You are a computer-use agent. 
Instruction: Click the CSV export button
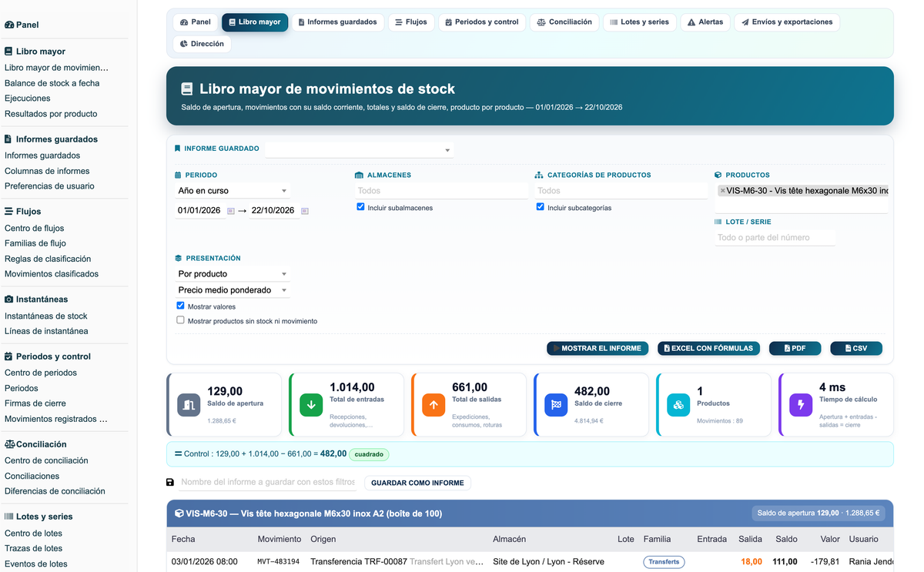(x=856, y=349)
